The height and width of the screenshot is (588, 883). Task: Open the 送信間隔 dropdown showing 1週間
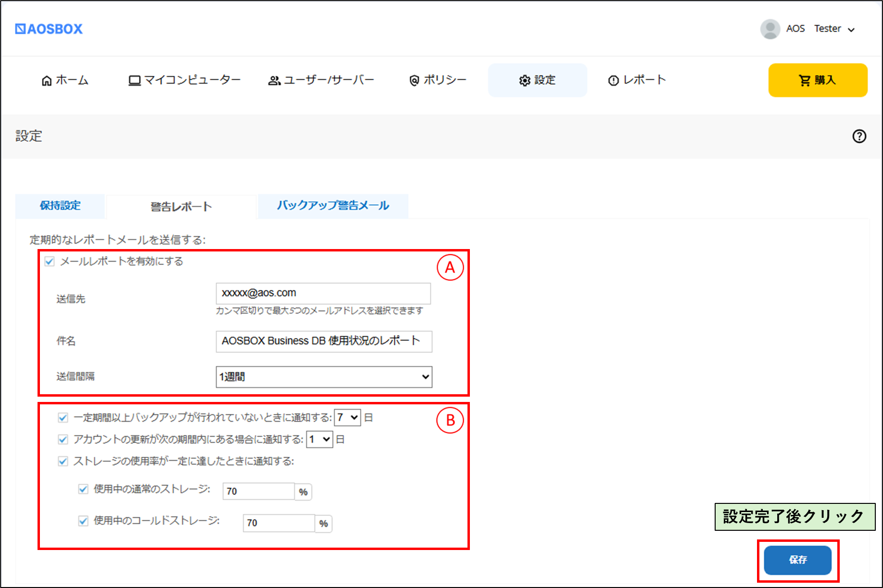tap(324, 377)
